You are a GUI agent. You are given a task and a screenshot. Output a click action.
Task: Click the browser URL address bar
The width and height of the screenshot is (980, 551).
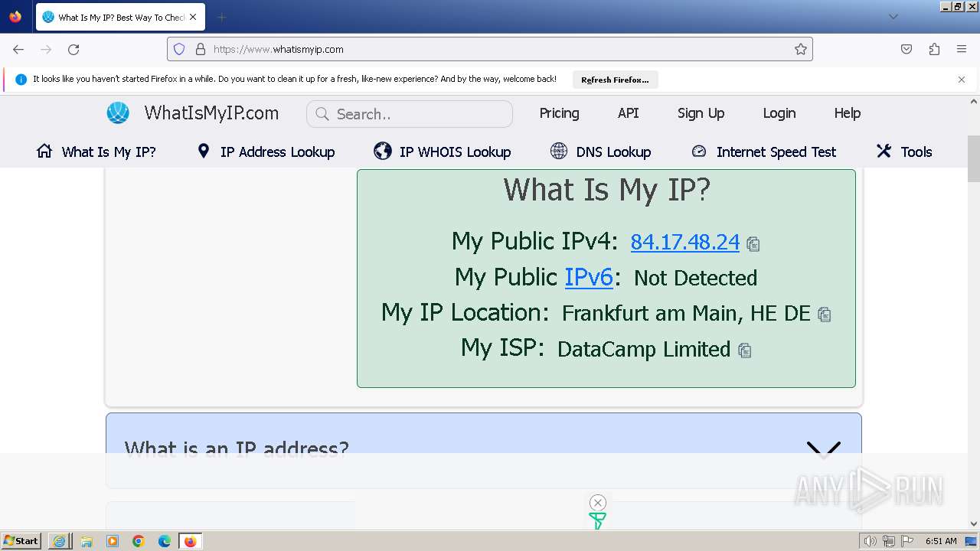[x=490, y=49]
